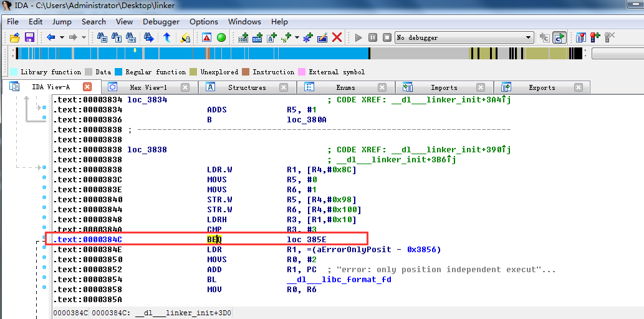Open the string style dropdown arrow

[x=297, y=38]
